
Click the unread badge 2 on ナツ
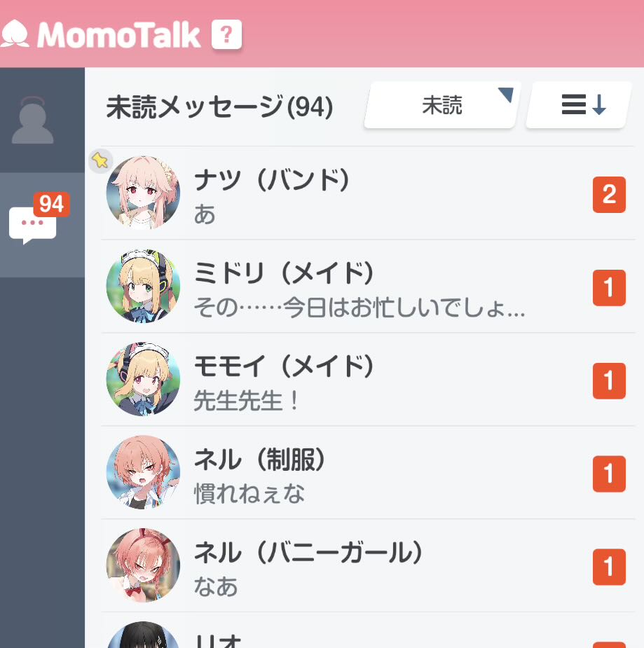(609, 195)
